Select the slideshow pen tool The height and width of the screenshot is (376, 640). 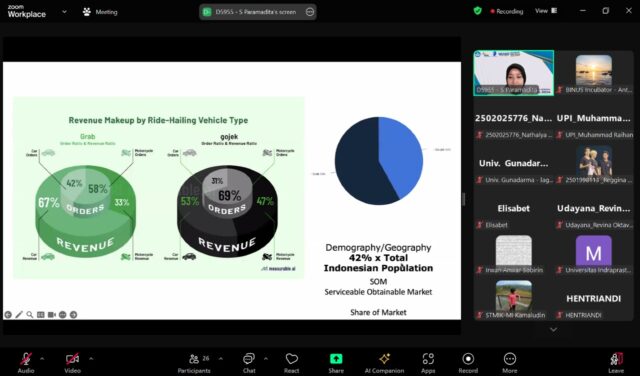[x=19, y=315]
